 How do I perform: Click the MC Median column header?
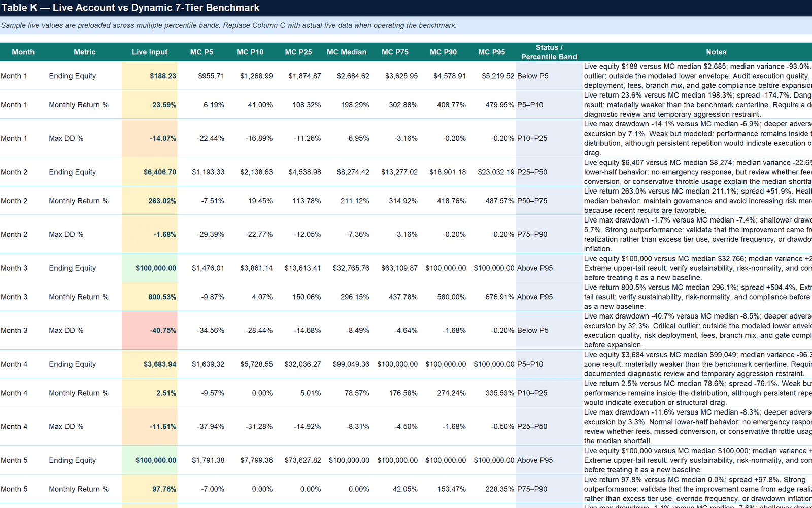click(x=347, y=52)
